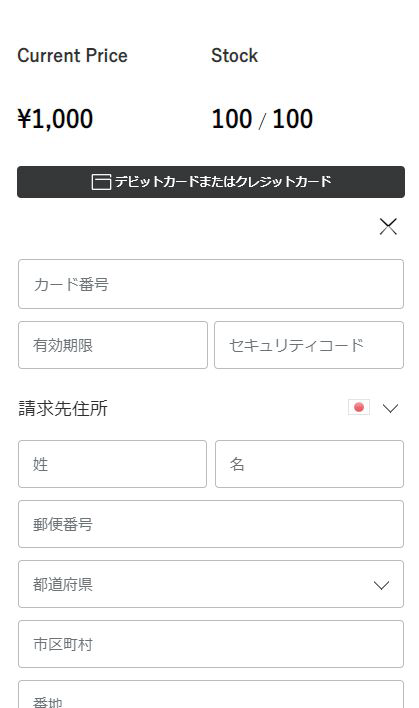This screenshot has height=708, width=419.
Task: Click the 100 / 100 stock count
Action: pyautogui.click(x=262, y=119)
